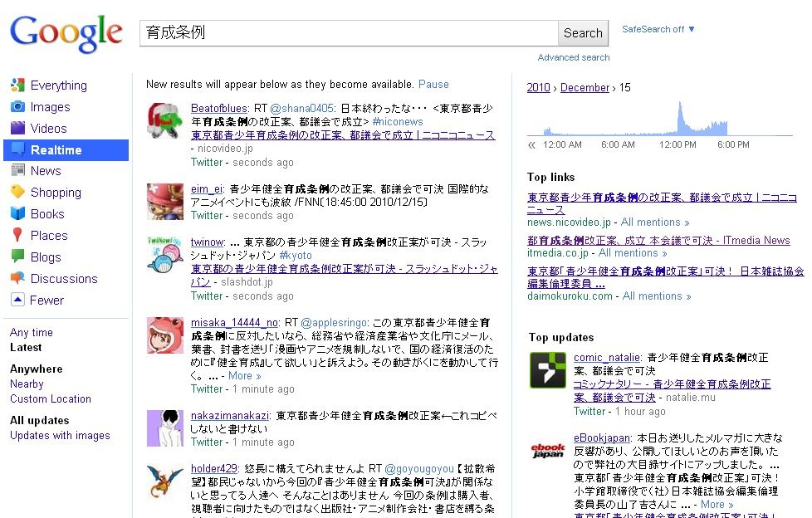Open ITmedia News top link

click(658, 241)
